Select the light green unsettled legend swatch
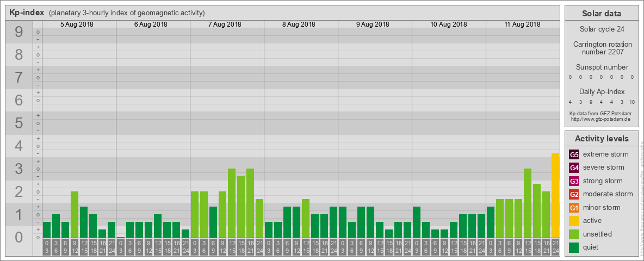The image size is (644, 261). pos(574,234)
